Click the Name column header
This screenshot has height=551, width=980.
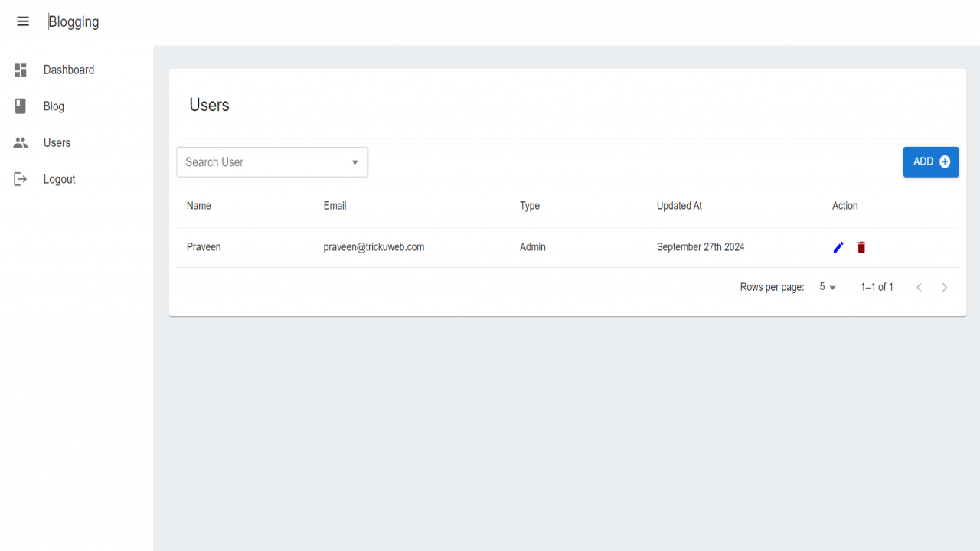(199, 206)
